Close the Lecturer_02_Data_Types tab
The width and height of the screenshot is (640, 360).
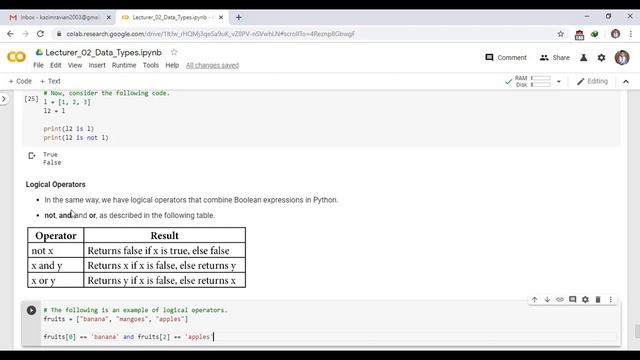click(x=221, y=18)
